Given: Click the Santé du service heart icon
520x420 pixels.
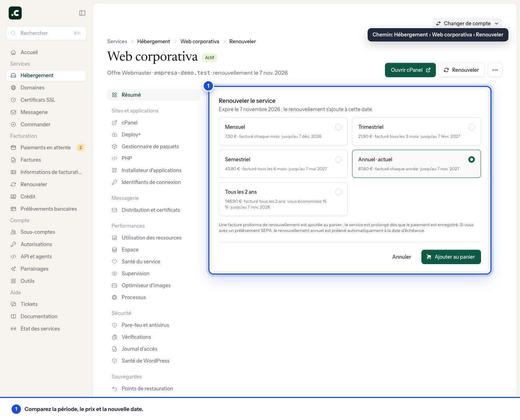Looking at the screenshot, I should (x=114, y=262).
